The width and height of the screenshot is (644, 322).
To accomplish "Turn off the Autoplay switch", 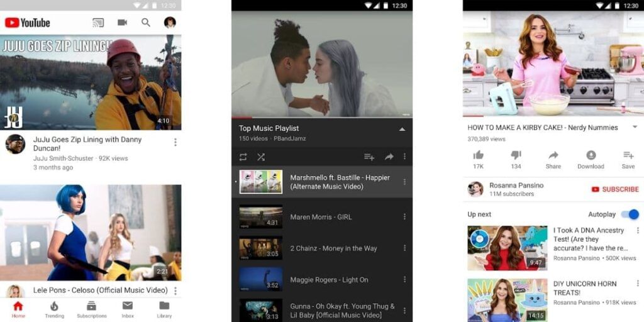I will [x=630, y=214].
